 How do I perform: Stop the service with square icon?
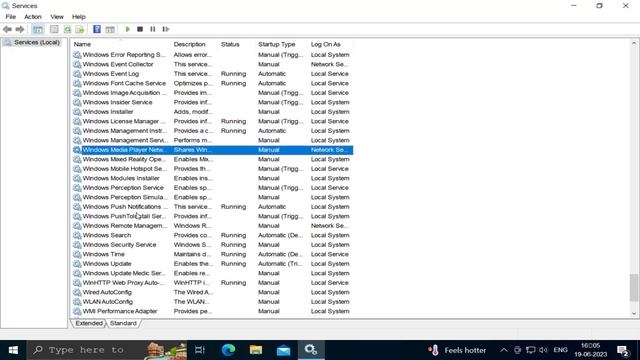coord(140,29)
